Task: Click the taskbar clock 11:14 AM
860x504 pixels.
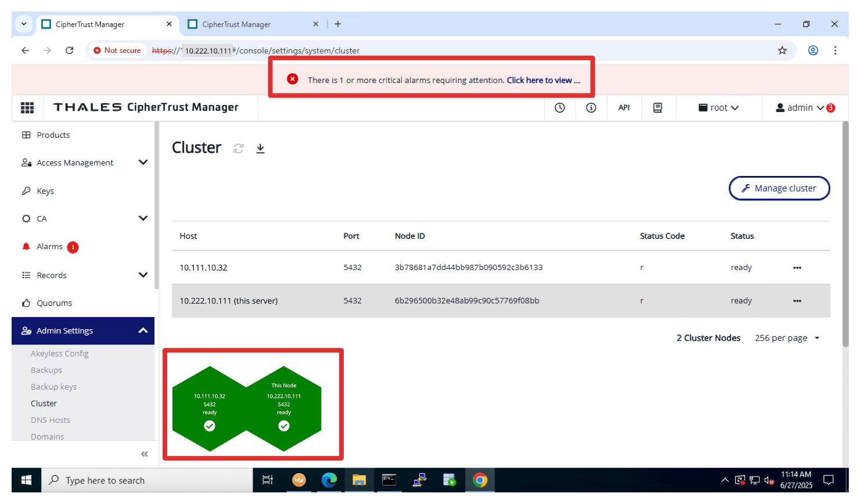Action: coord(796,480)
